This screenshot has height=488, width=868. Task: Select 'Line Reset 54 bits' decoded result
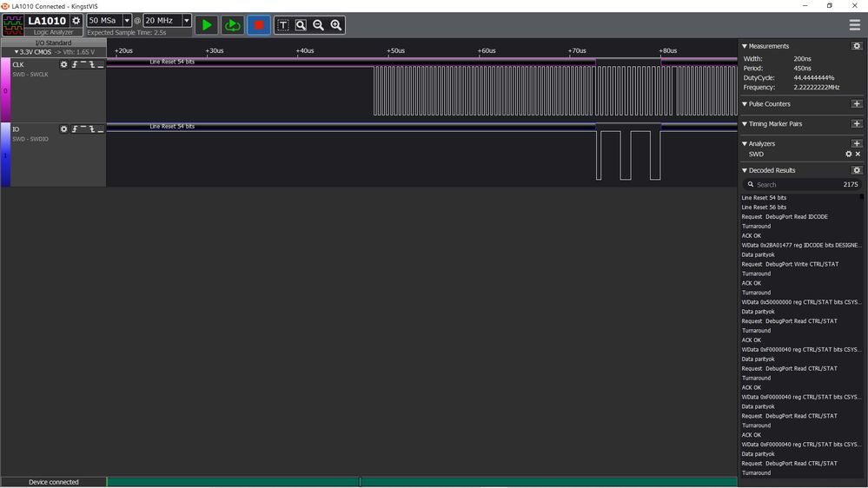click(x=764, y=197)
